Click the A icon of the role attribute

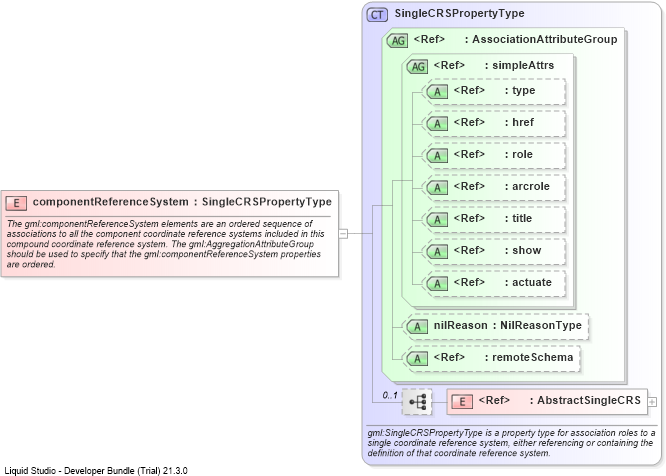point(437,155)
